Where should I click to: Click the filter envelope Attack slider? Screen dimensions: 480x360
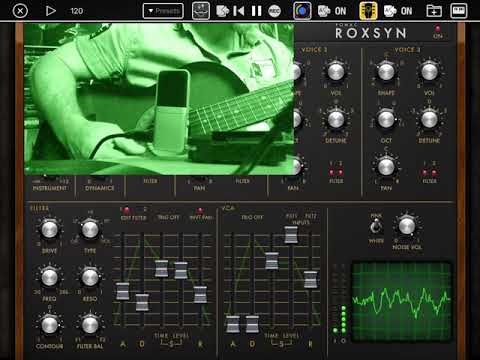click(123, 291)
